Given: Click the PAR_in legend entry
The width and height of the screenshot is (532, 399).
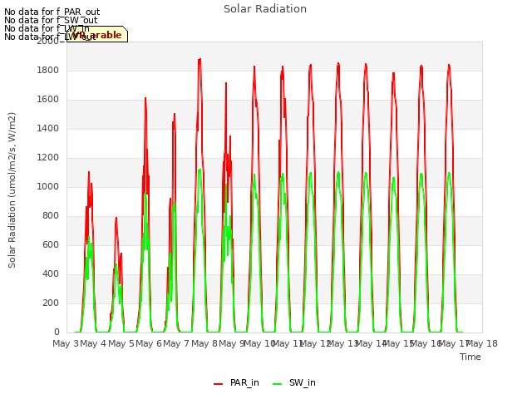Looking at the screenshot, I should pos(236,382).
